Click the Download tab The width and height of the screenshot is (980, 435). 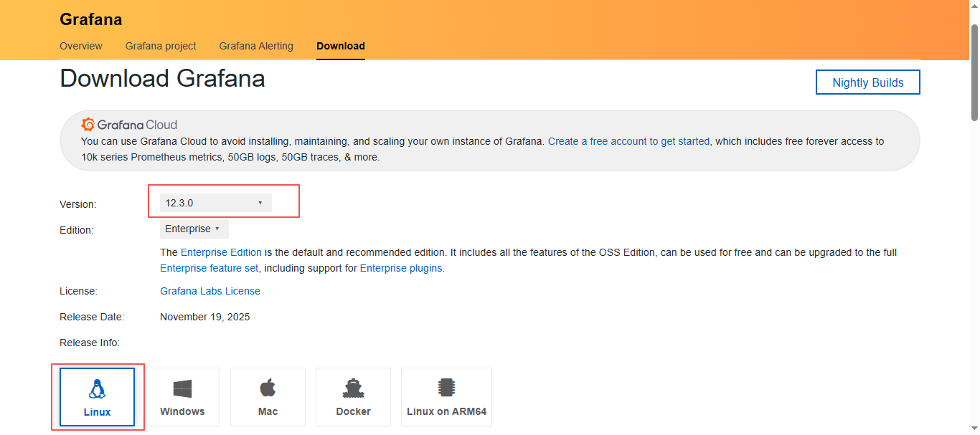[341, 46]
